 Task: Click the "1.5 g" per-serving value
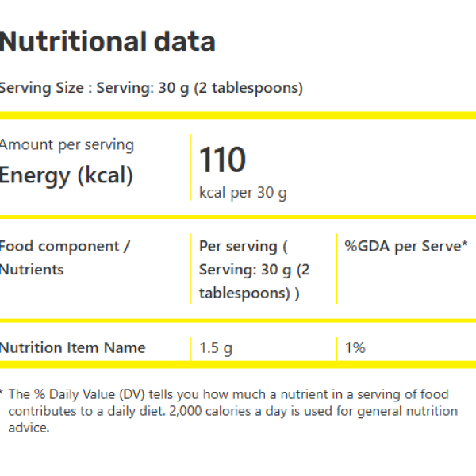216,347
